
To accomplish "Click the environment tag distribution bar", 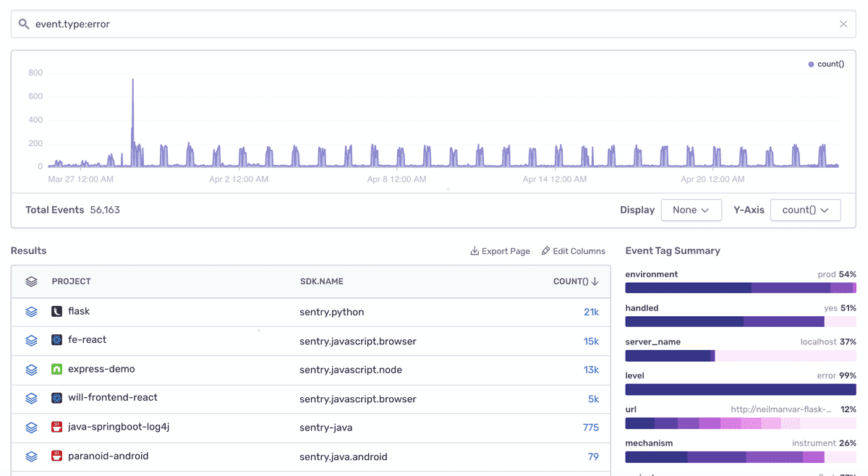I will click(741, 288).
